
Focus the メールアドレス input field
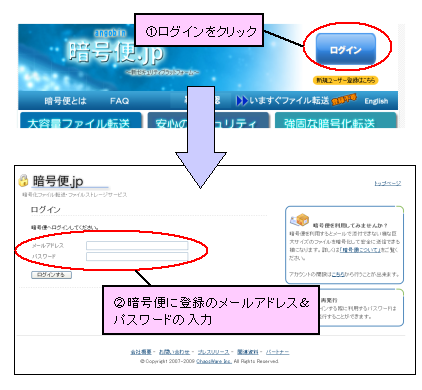coord(137,246)
